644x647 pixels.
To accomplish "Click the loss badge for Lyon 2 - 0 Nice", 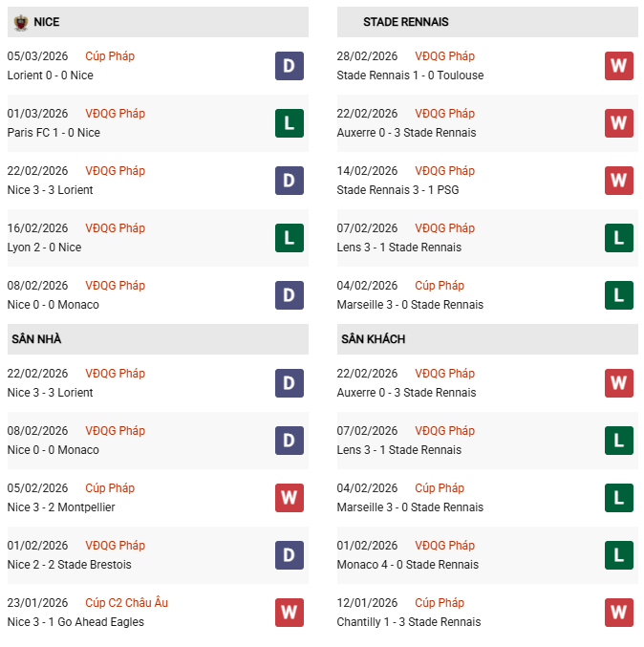I will click(290, 238).
